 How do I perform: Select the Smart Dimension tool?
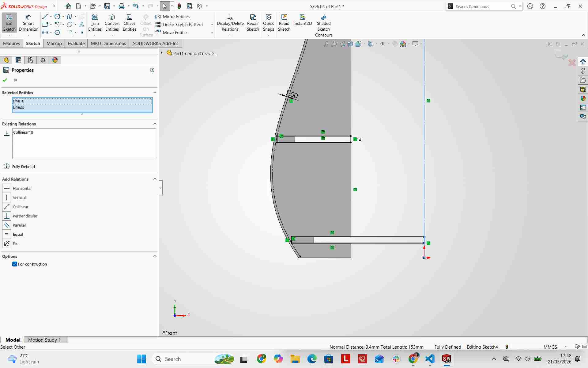point(28,23)
